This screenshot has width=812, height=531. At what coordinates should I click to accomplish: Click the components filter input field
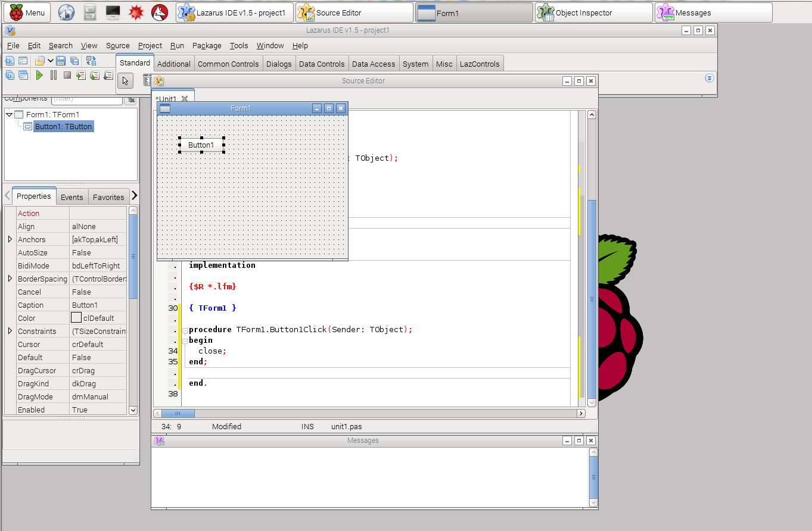88,99
